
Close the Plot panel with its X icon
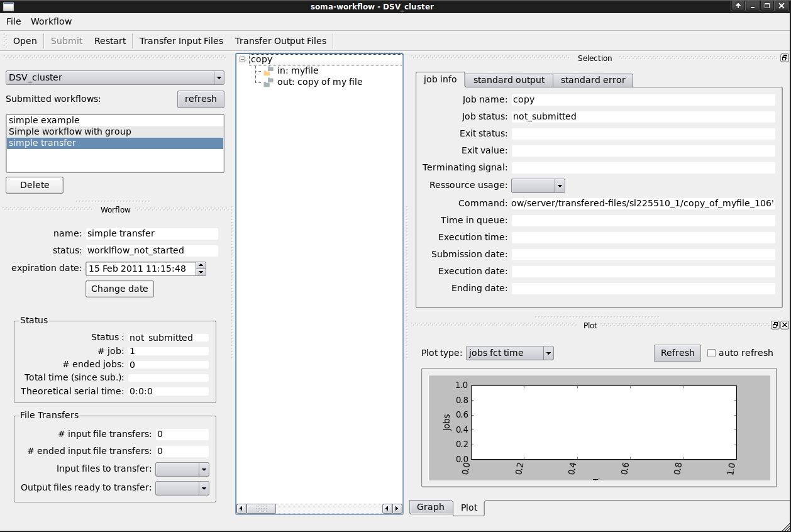(784, 325)
